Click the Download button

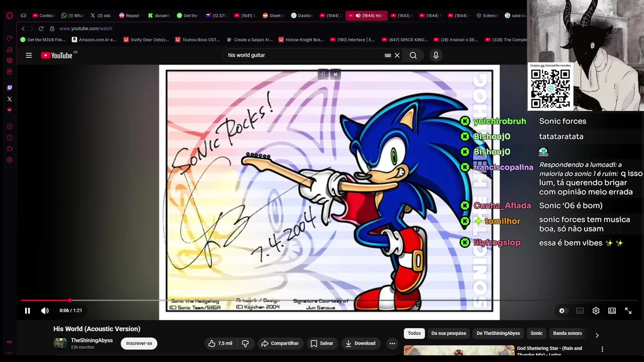click(x=360, y=343)
